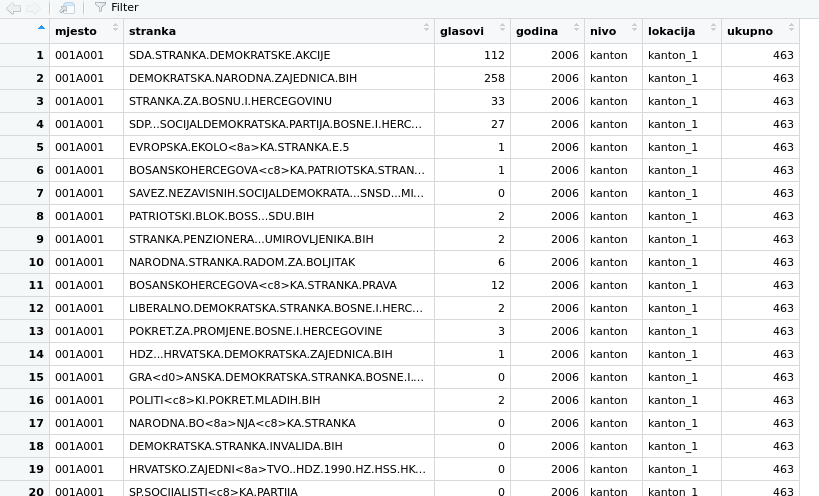Click row number 9 index cell
819x496 pixels.
click(x=25, y=239)
